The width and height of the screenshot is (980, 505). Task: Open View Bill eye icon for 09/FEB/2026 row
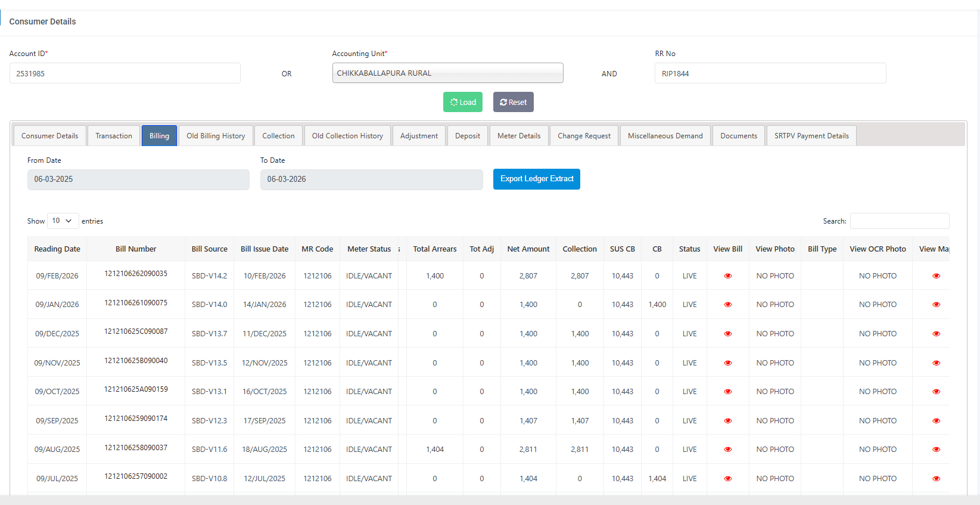(727, 276)
